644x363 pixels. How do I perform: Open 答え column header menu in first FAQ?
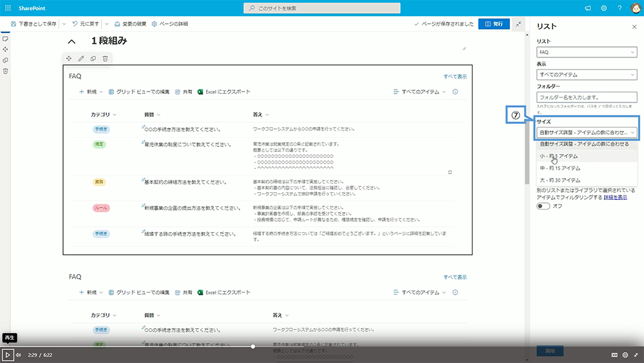coord(261,115)
